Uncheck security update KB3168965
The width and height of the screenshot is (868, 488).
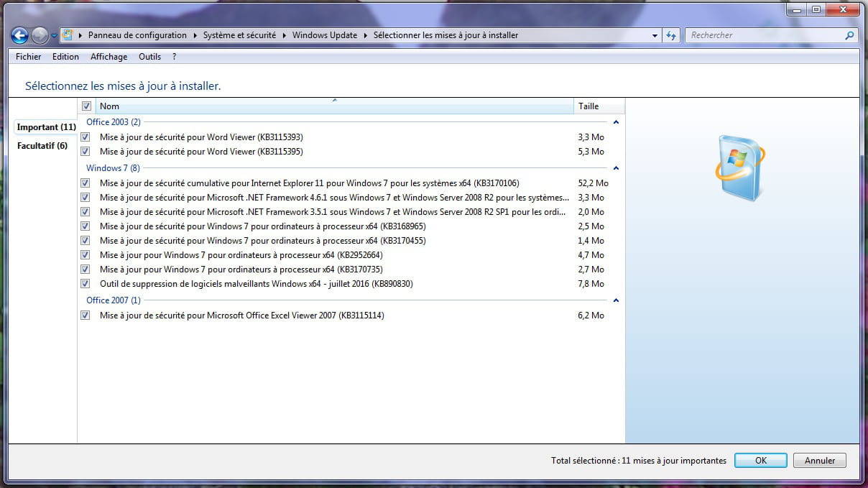[x=86, y=226]
